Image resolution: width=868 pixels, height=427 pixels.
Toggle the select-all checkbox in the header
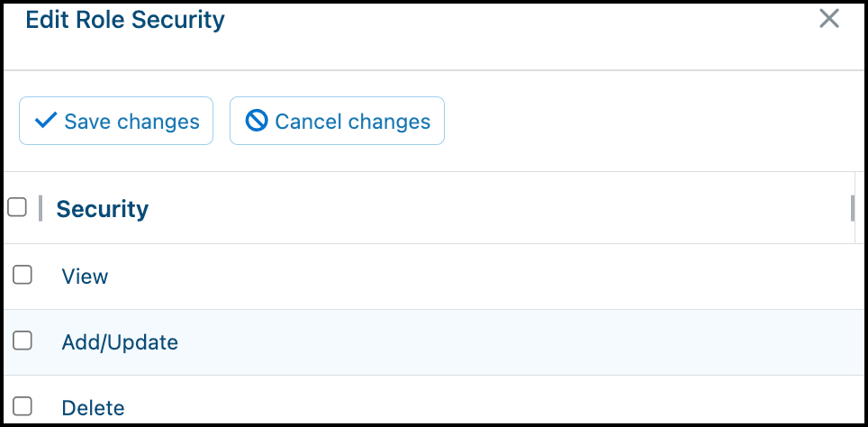tap(16, 208)
